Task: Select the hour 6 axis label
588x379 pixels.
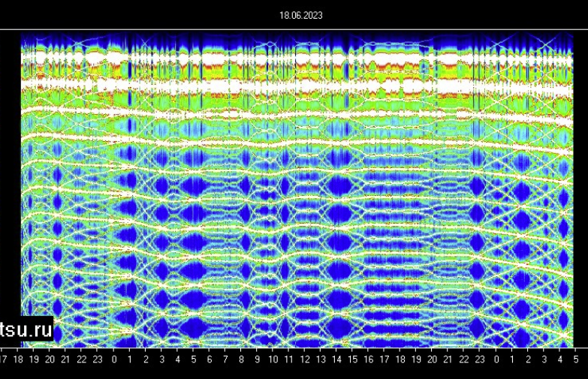Action: (210, 359)
